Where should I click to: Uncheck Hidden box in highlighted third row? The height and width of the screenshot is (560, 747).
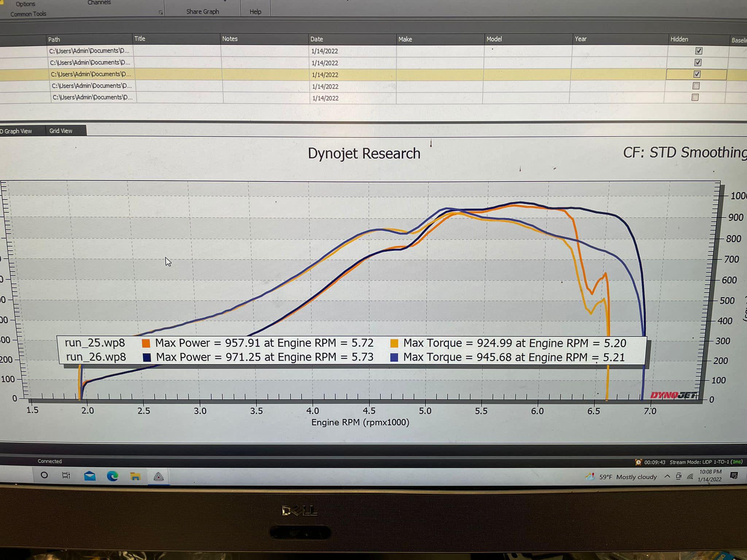[697, 74]
